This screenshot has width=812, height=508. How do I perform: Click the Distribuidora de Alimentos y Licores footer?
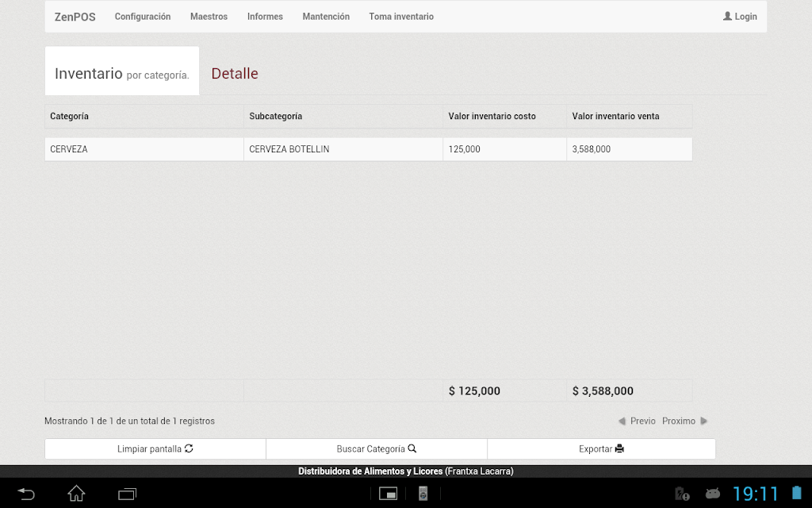click(406, 471)
